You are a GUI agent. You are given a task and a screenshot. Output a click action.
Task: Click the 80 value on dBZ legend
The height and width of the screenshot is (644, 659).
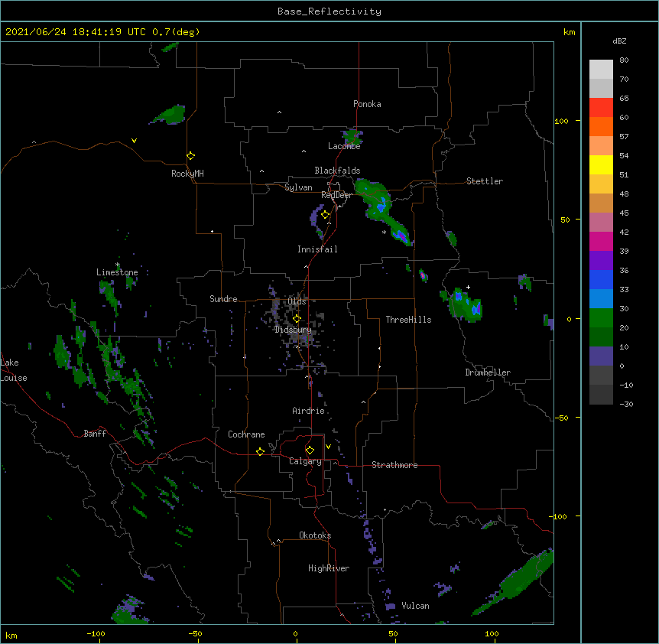pos(624,60)
